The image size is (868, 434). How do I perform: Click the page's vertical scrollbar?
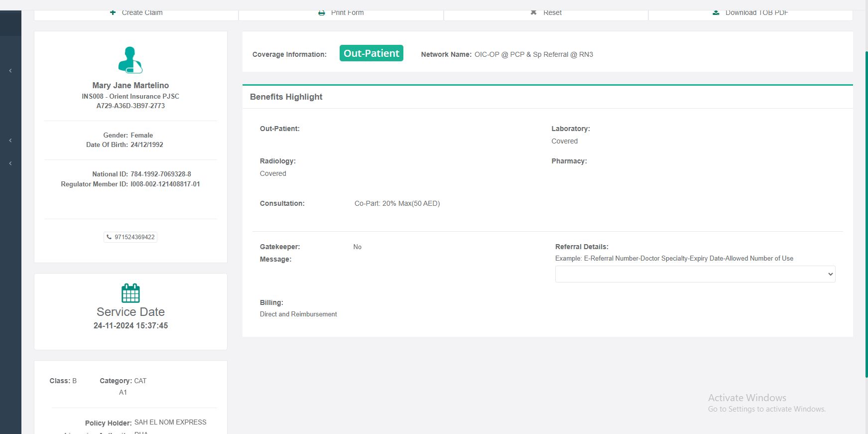866,214
